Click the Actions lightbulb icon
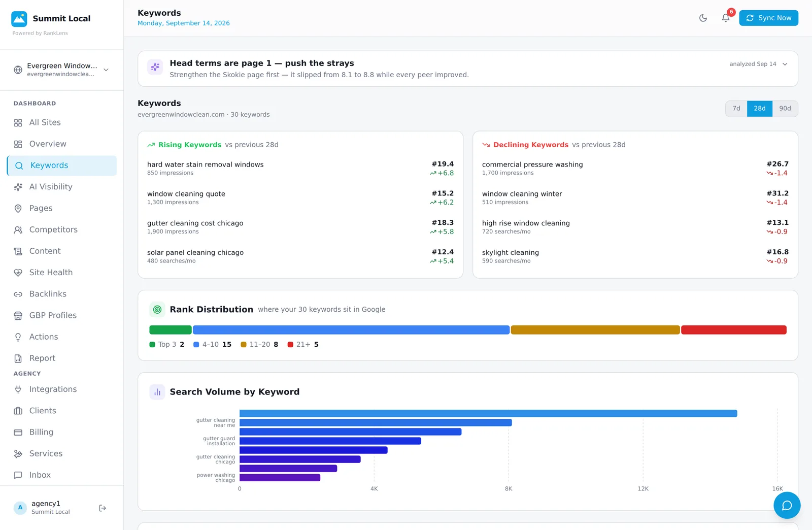812x530 pixels. coord(18,337)
